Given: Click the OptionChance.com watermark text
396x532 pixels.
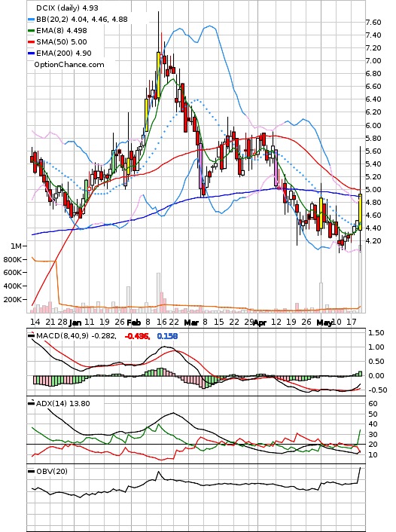Looking at the screenshot, I should [x=69, y=65].
